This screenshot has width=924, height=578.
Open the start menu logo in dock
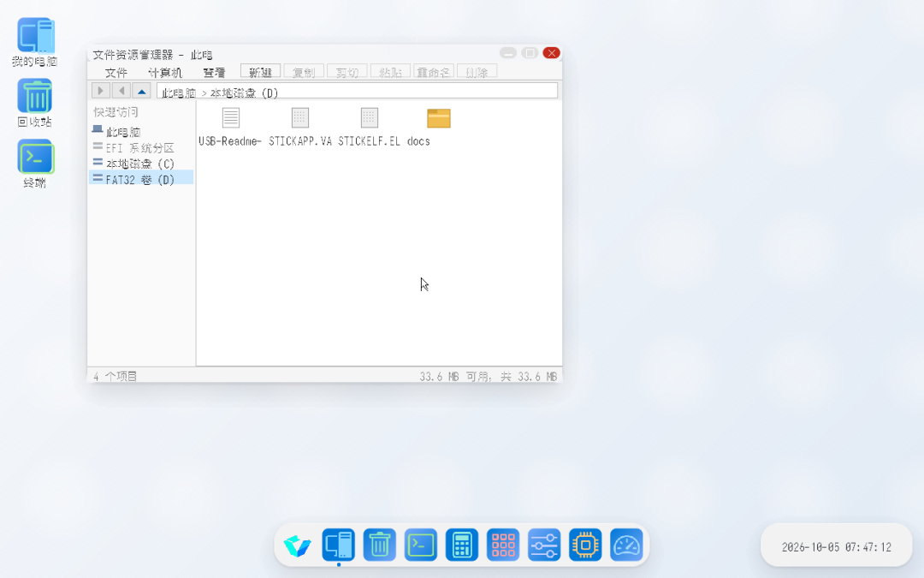[297, 545]
